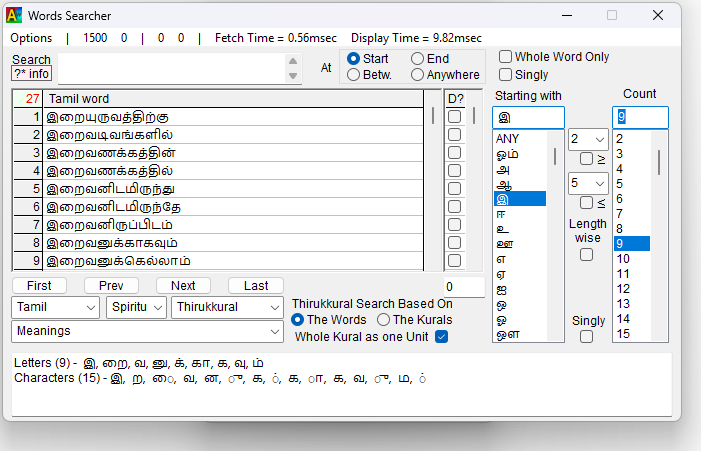This screenshot has height=451, width=701.
Task: Select ANY in Starting with list
Action: [x=520, y=139]
